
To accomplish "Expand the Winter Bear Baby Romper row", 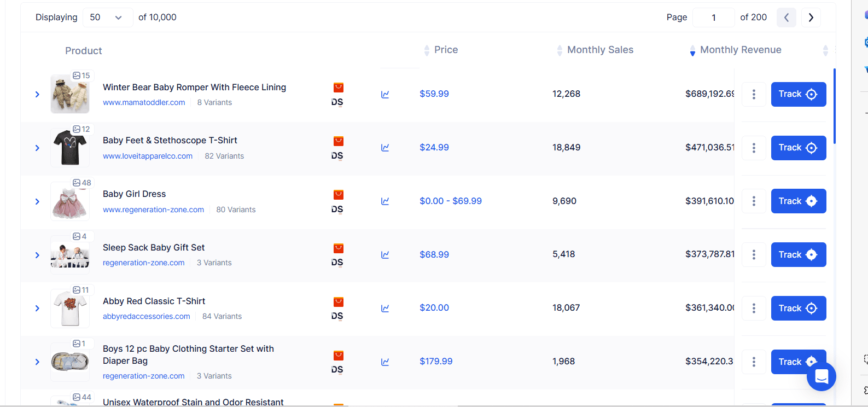I will click(37, 94).
